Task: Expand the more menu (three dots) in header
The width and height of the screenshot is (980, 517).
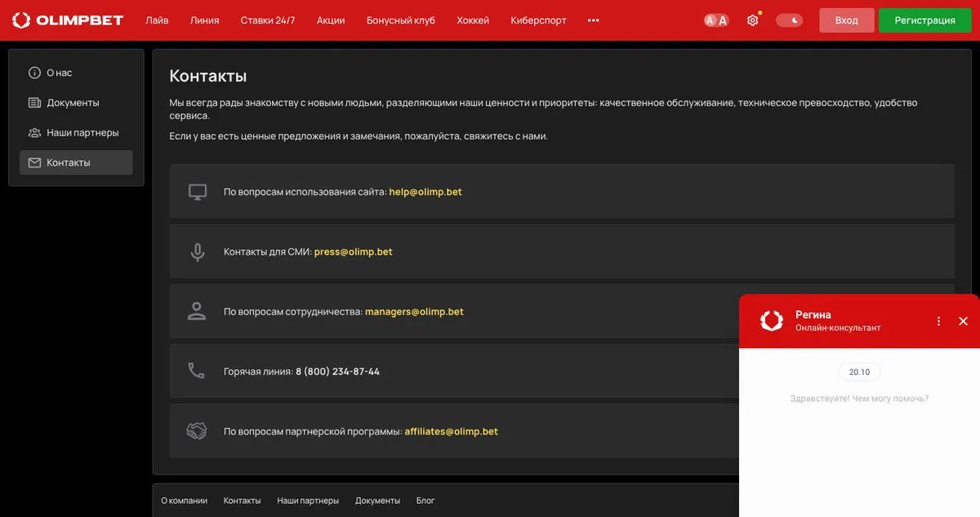Action: [x=593, y=20]
